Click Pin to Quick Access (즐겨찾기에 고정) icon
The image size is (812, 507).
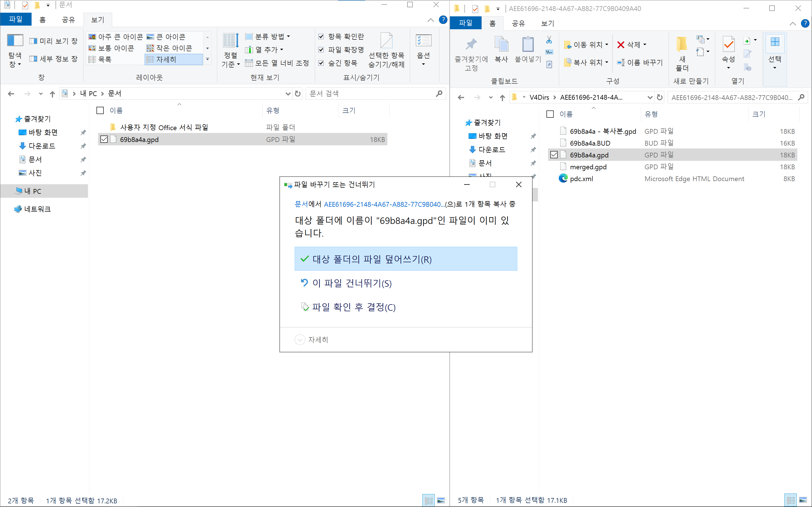point(471,45)
